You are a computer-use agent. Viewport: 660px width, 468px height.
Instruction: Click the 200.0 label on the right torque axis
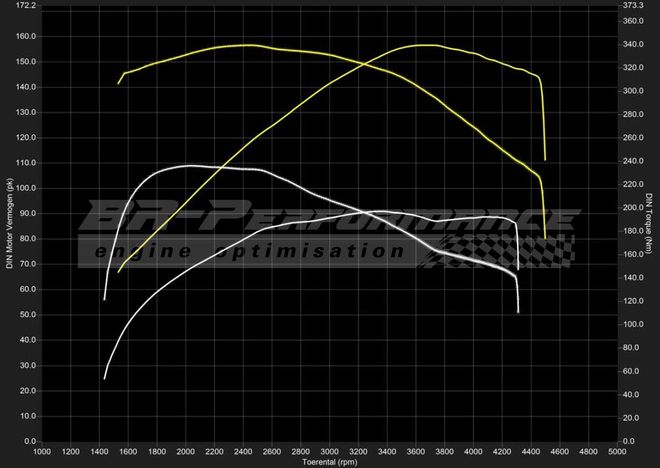(x=633, y=208)
